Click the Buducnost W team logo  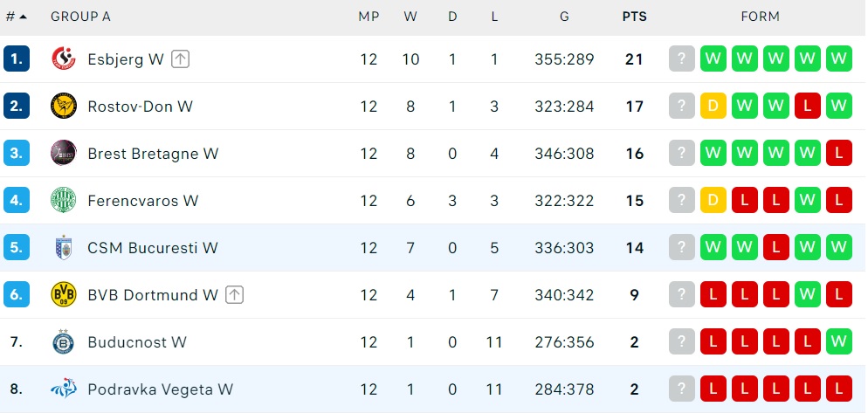[64, 342]
